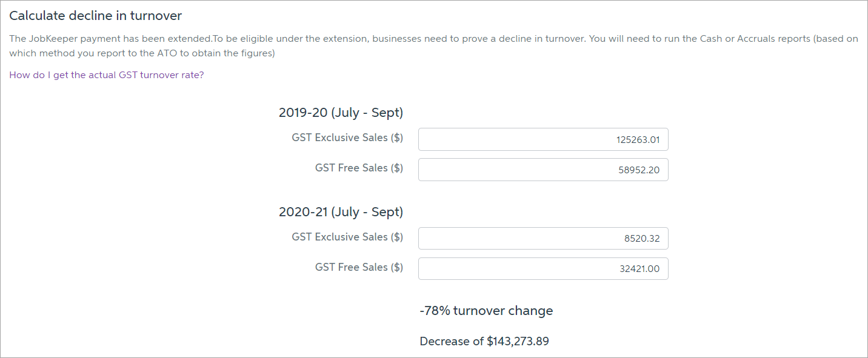Focus the 2019-20 GST Free Sales field

tap(542, 170)
